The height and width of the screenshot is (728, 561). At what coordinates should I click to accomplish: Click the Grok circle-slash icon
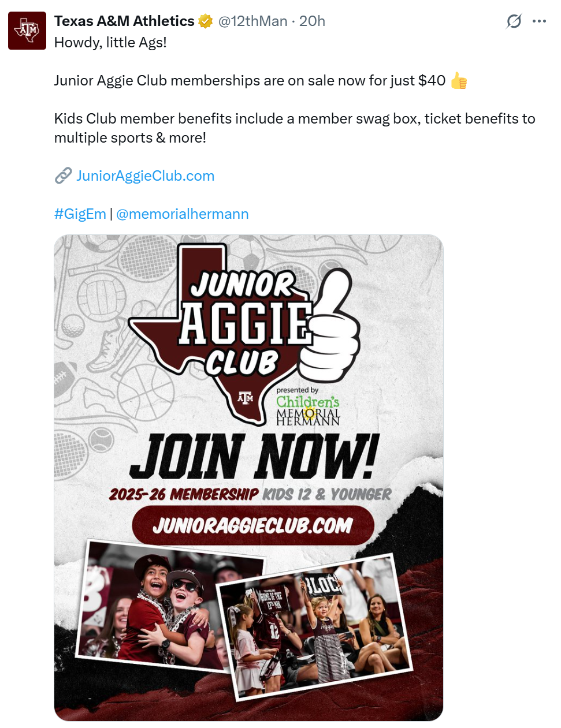pyautogui.click(x=514, y=21)
